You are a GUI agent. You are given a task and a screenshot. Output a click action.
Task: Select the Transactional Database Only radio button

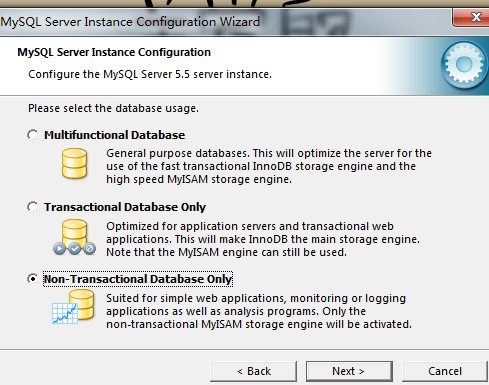point(33,207)
